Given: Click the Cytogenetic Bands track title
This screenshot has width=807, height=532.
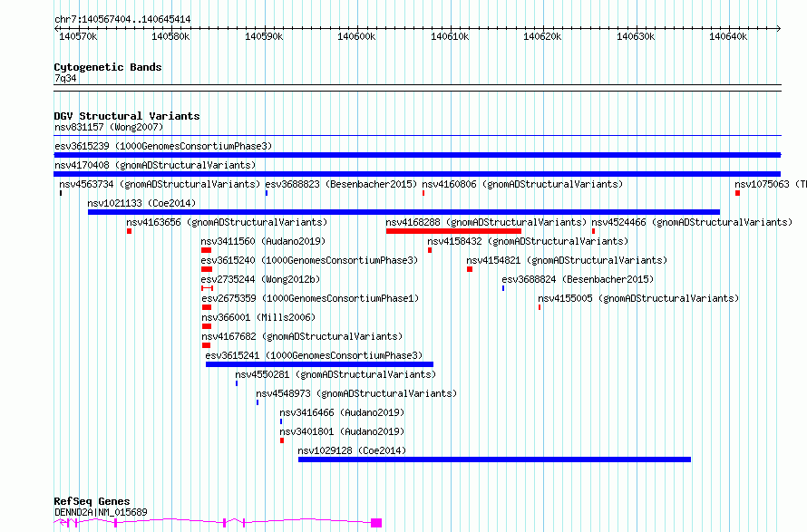Looking at the screenshot, I should pos(108,67).
